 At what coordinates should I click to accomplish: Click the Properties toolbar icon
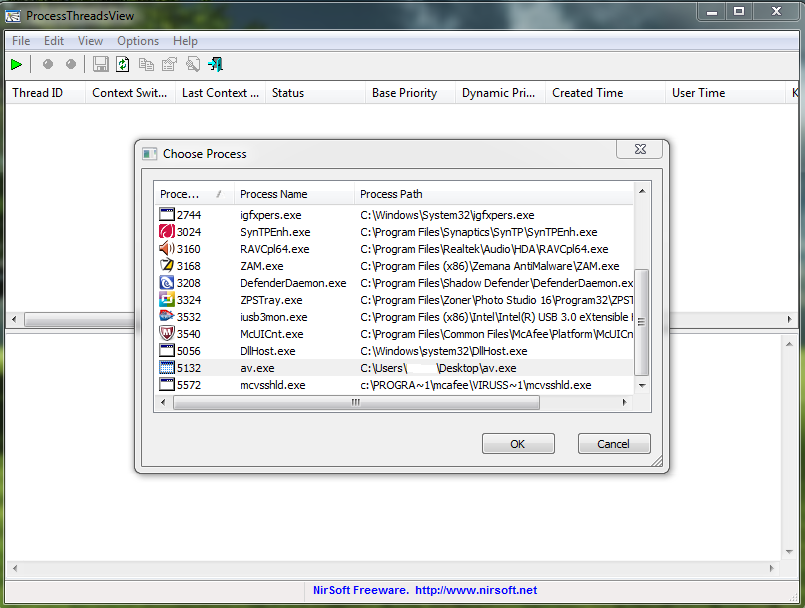[169, 64]
